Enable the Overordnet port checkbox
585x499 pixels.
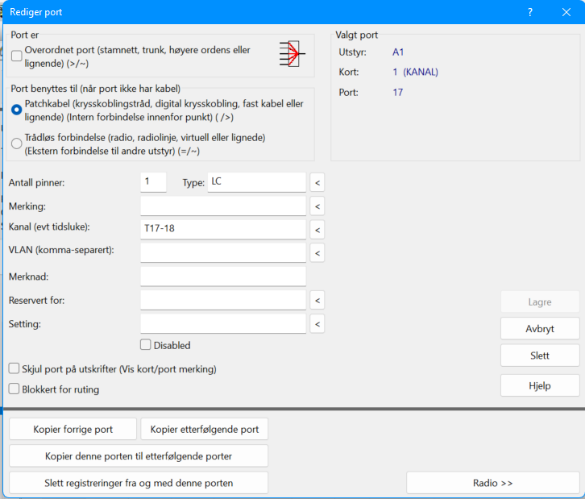[16, 56]
